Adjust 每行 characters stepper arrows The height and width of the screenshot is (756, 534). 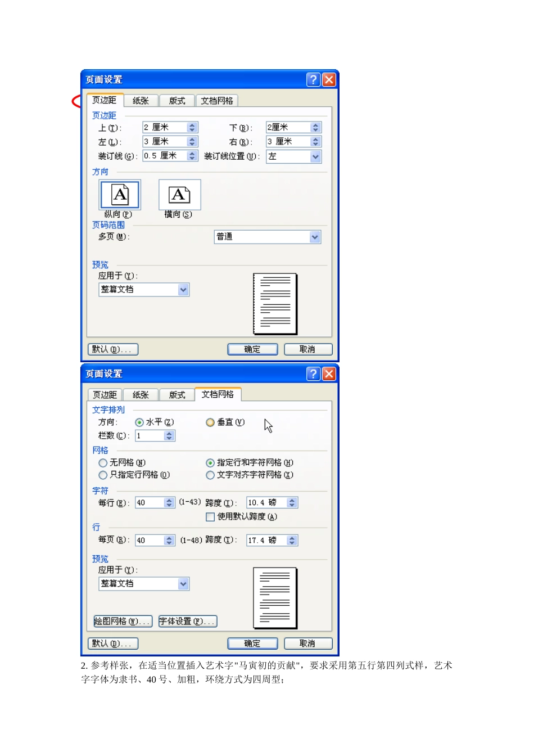pos(169,503)
